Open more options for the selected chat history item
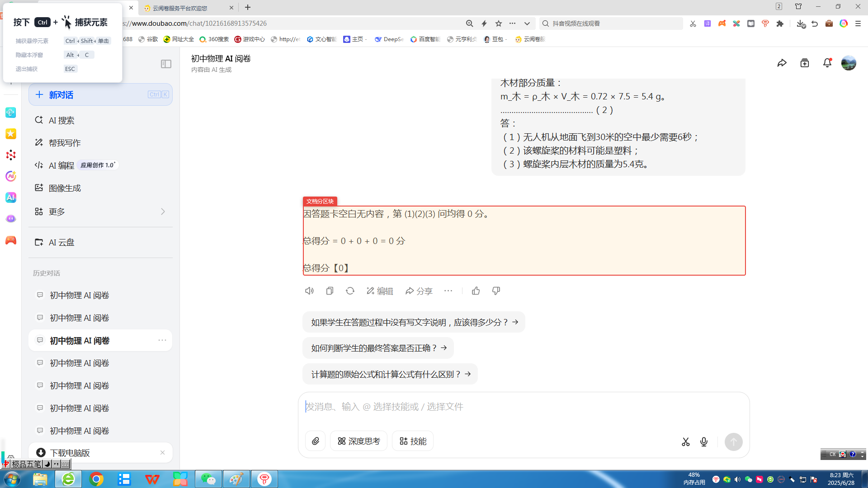 tap(162, 340)
